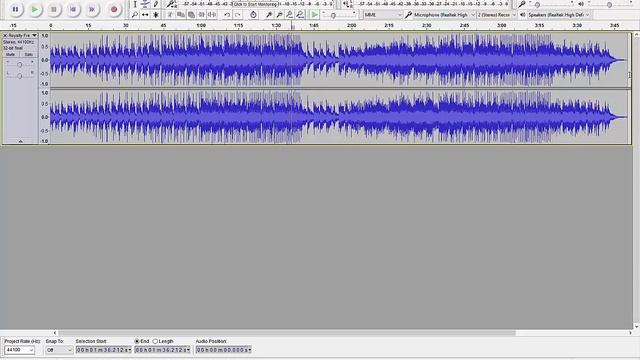Select the Selection (I-beam) tool
The height and width of the screenshot is (360, 640).
pyautogui.click(x=135, y=4)
